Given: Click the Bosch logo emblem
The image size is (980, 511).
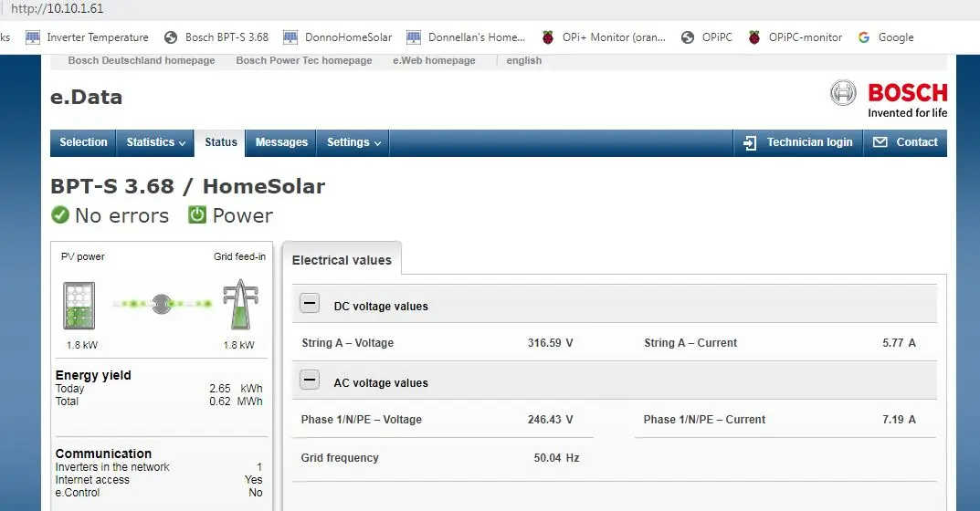Looking at the screenshot, I should pyautogui.click(x=843, y=93).
